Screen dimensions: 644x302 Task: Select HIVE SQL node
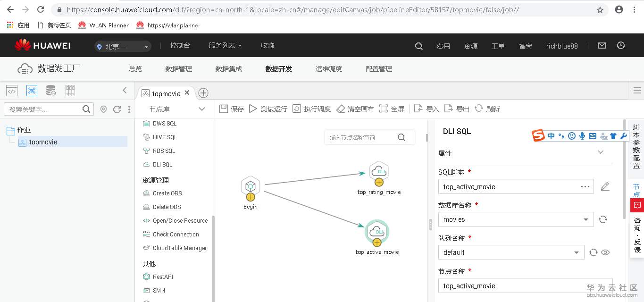(x=160, y=137)
